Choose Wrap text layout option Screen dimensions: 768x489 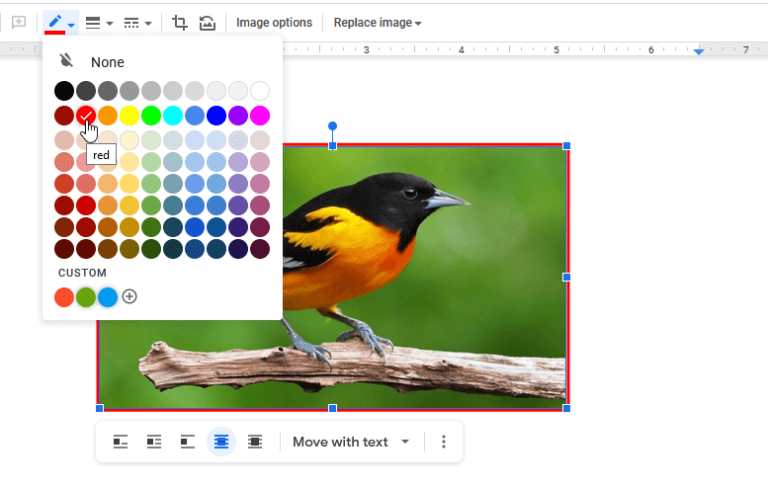click(x=154, y=442)
